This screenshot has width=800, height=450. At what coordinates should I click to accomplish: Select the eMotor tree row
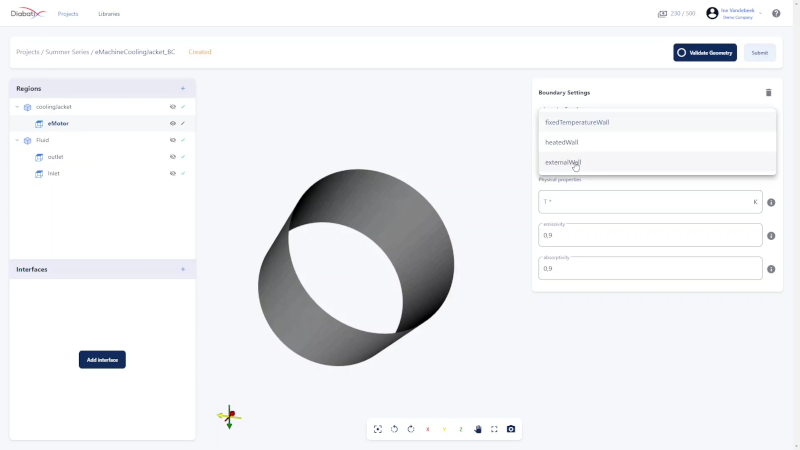point(102,123)
